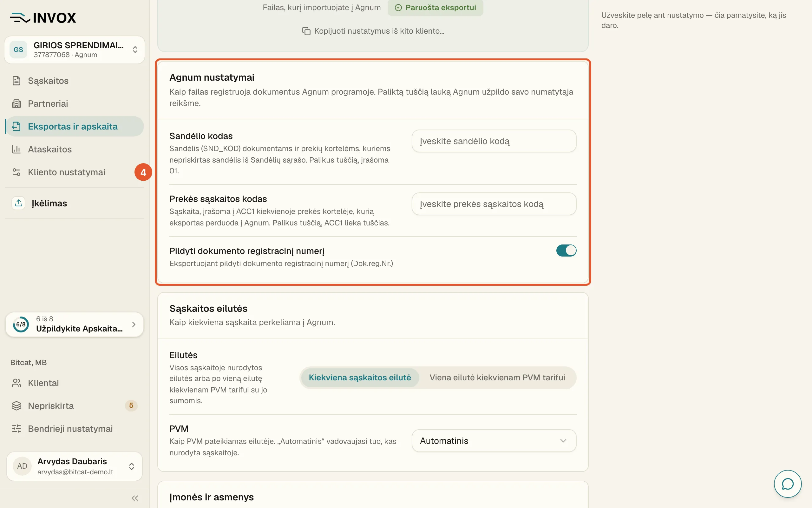Screen dimensions: 812x508
Task: Click the Nepriskirta count badge 5
Action: coord(131,405)
